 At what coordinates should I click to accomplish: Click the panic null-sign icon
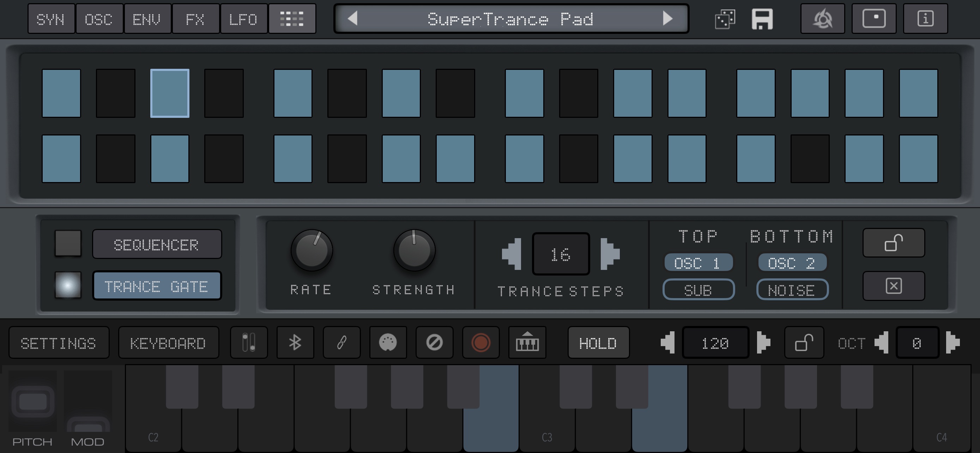tap(435, 342)
